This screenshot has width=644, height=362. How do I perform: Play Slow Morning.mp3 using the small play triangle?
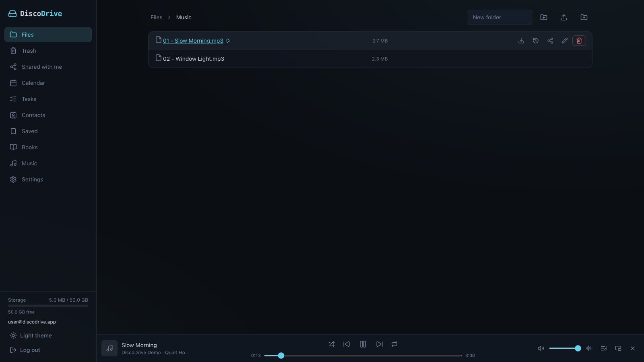click(x=228, y=41)
